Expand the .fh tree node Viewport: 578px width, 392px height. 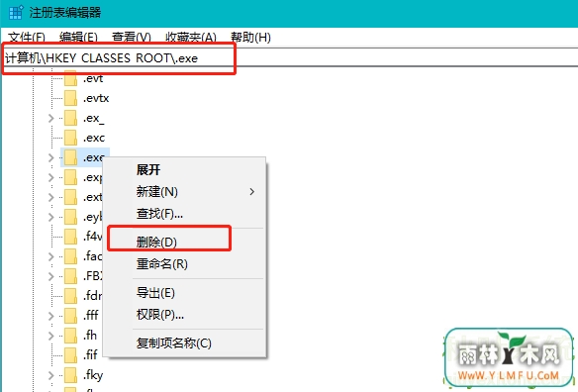(x=50, y=336)
